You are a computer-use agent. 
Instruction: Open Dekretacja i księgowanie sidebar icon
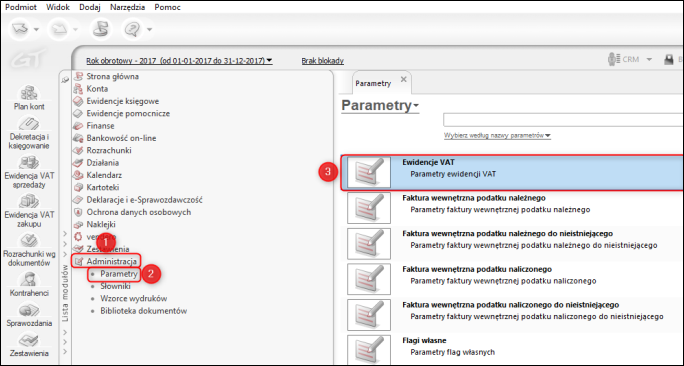pos(29,124)
